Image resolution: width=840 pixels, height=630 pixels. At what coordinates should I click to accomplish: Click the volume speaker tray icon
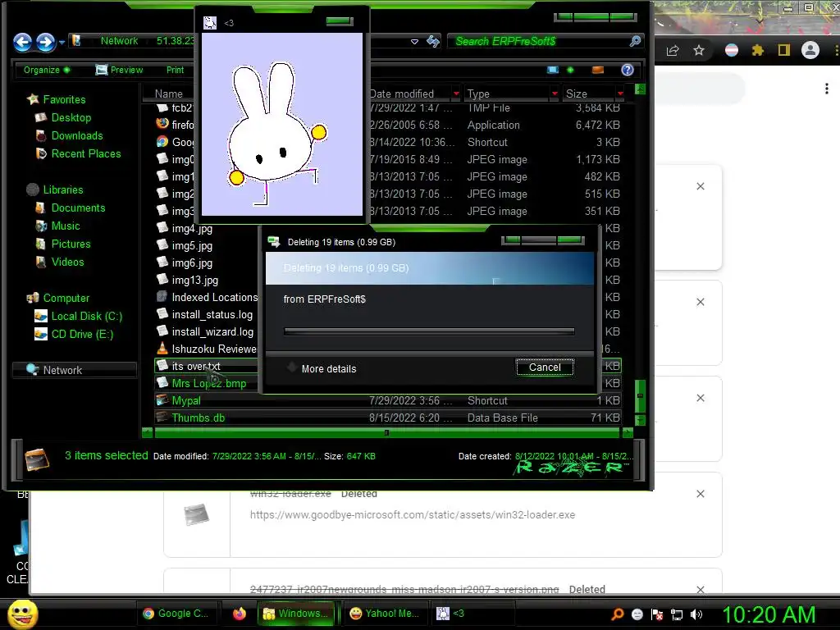[696, 614]
